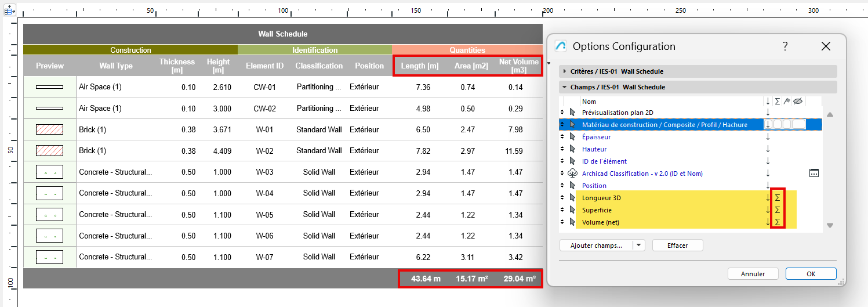Image resolution: width=868 pixels, height=307 pixels.
Task: Open the Ajouter champs dropdown arrow
Action: click(639, 245)
